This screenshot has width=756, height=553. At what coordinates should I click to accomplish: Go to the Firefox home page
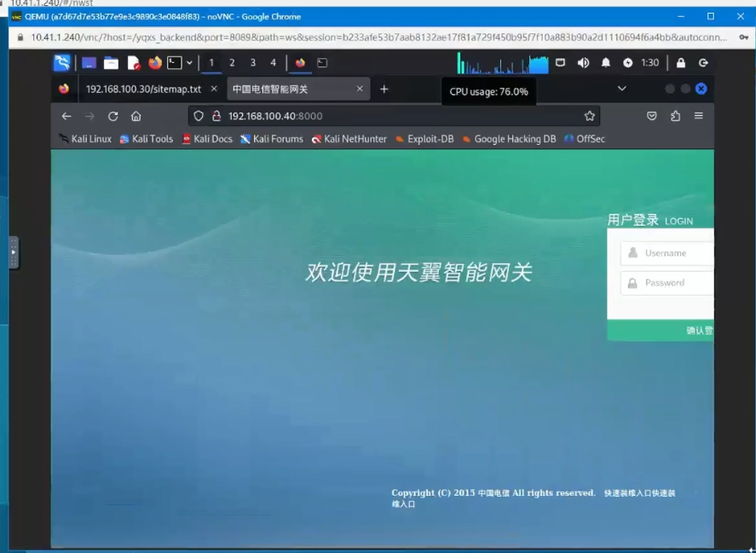(136, 116)
